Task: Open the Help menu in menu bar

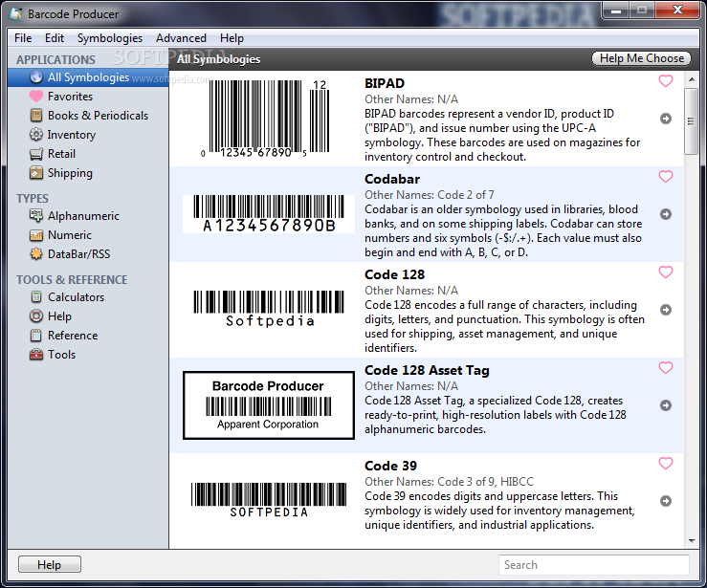Action: tap(232, 38)
